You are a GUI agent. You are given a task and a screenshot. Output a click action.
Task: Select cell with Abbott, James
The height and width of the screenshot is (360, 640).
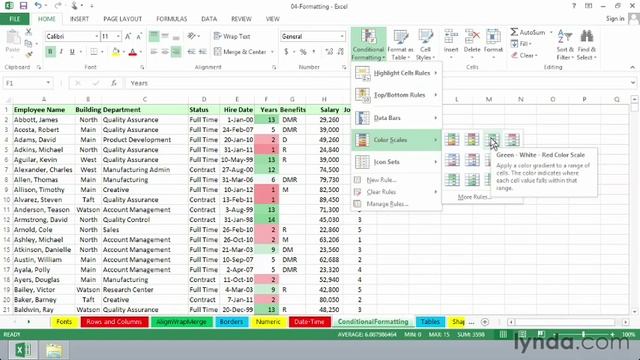click(44, 120)
